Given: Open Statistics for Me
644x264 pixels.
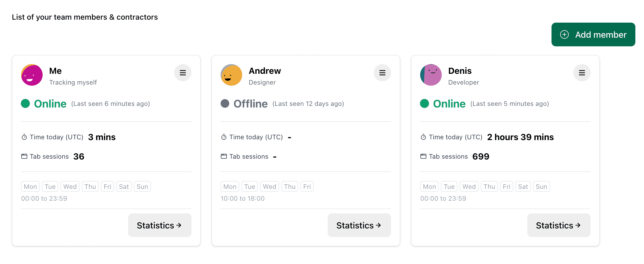Looking at the screenshot, I should pos(160,225).
